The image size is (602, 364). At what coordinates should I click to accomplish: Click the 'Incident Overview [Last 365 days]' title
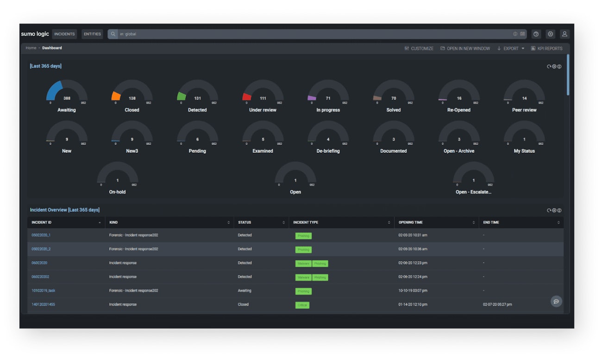(65, 210)
